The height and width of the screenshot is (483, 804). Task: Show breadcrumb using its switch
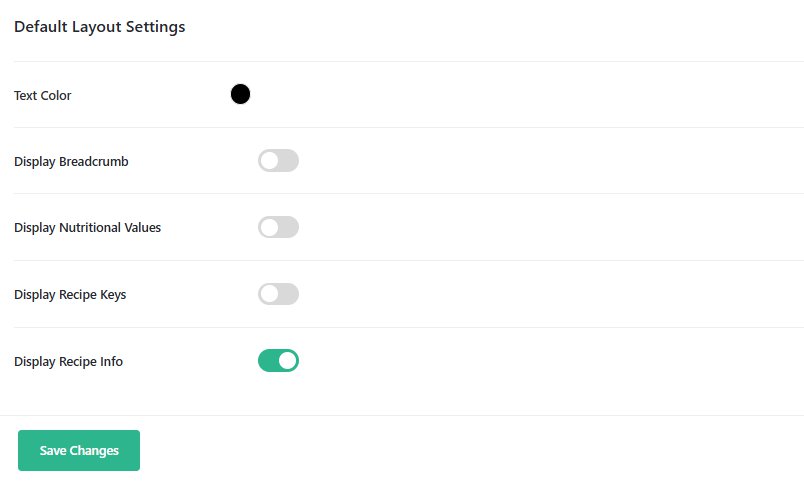[x=278, y=160]
